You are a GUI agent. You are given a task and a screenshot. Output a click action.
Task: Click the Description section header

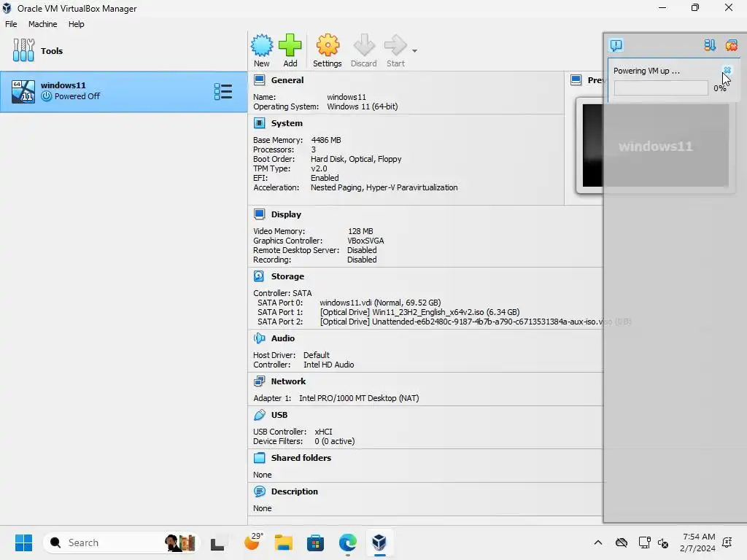coord(294,491)
